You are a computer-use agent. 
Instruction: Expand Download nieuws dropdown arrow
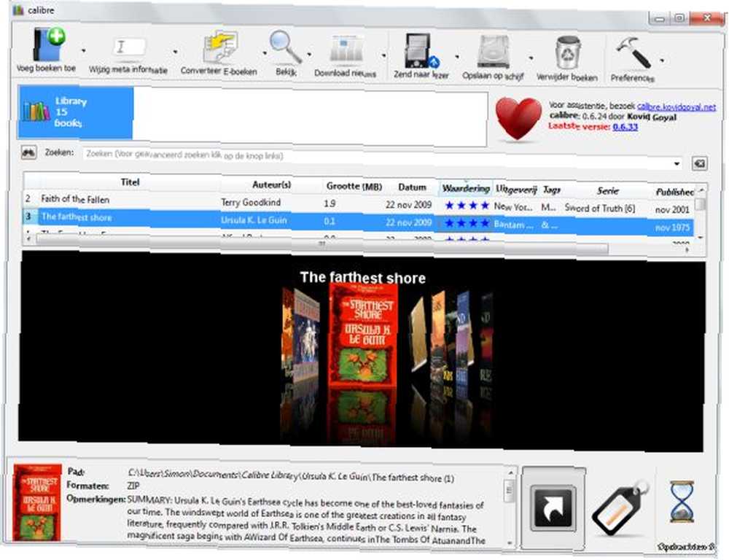click(x=384, y=56)
